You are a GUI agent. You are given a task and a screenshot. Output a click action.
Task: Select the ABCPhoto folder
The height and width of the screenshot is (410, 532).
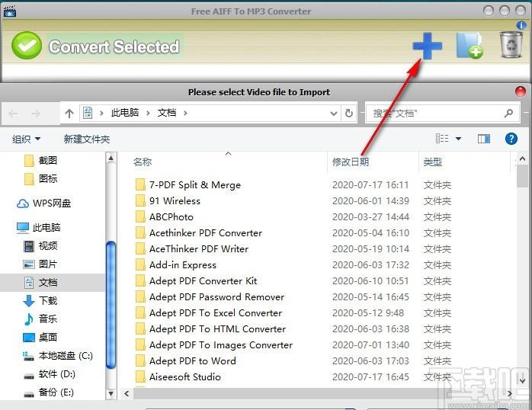pyautogui.click(x=171, y=216)
